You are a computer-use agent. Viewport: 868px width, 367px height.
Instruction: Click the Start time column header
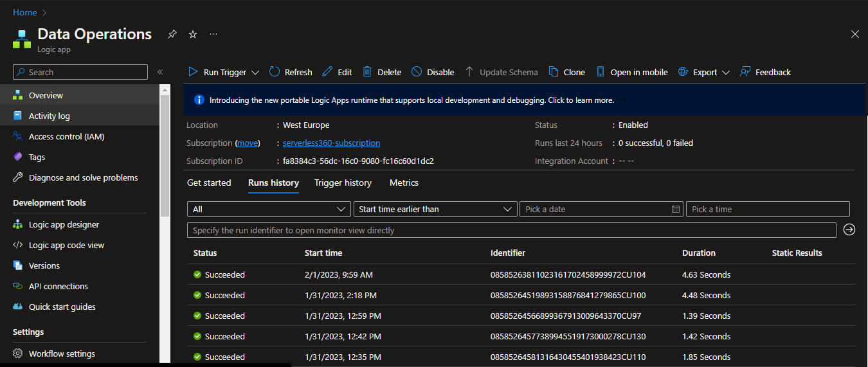323,253
